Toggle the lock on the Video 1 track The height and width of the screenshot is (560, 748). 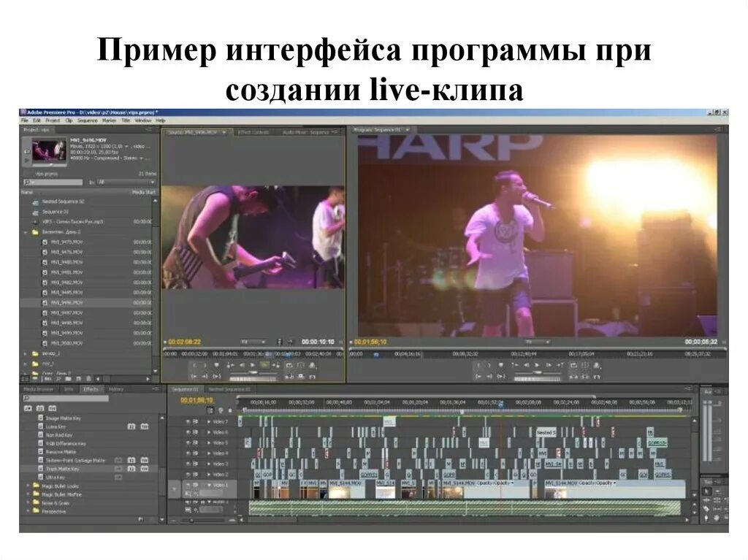[x=196, y=485]
